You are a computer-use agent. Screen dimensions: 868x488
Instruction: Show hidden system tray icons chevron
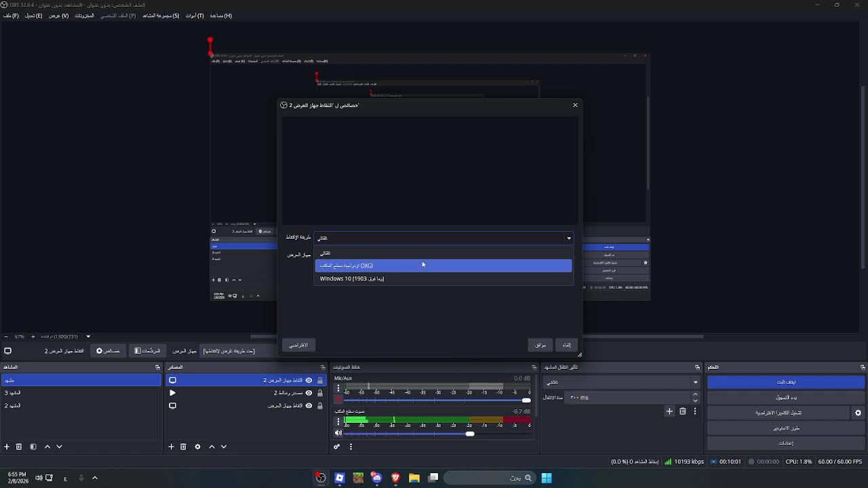pyautogui.click(x=95, y=478)
